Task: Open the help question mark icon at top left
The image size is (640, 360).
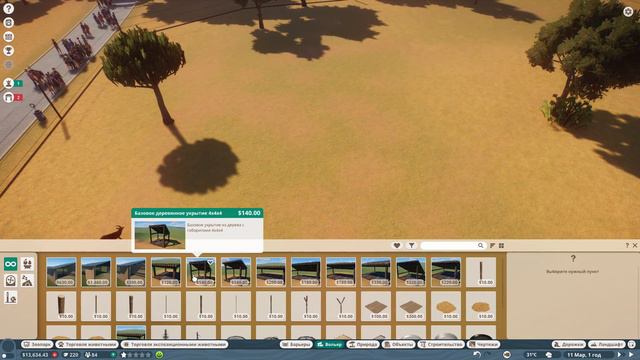Action: pyautogui.click(x=9, y=8)
